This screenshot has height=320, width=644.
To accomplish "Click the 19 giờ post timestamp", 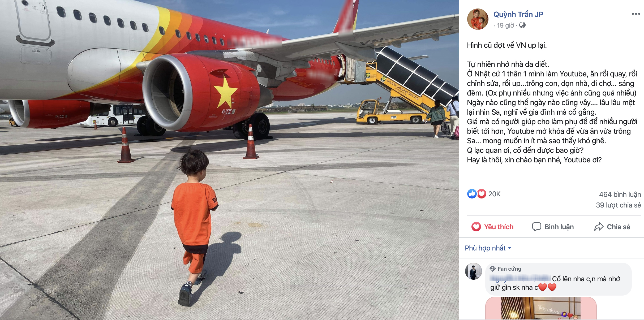I will (505, 25).
